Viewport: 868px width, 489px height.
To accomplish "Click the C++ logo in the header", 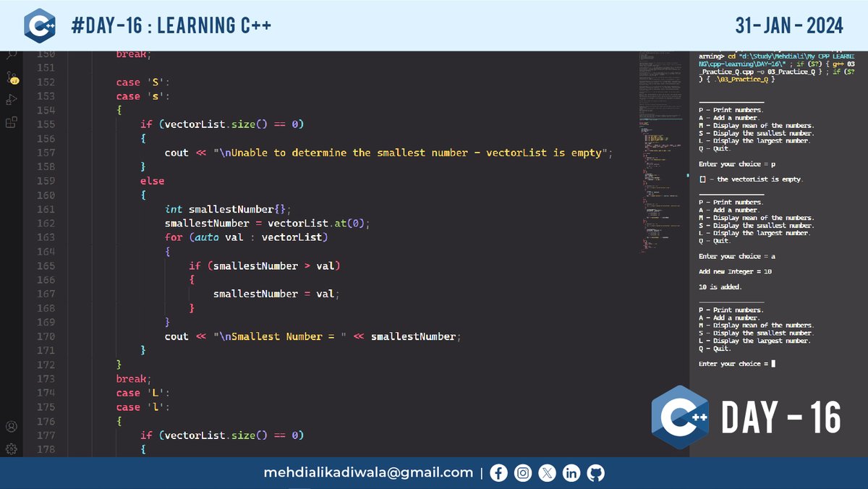I will point(40,25).
